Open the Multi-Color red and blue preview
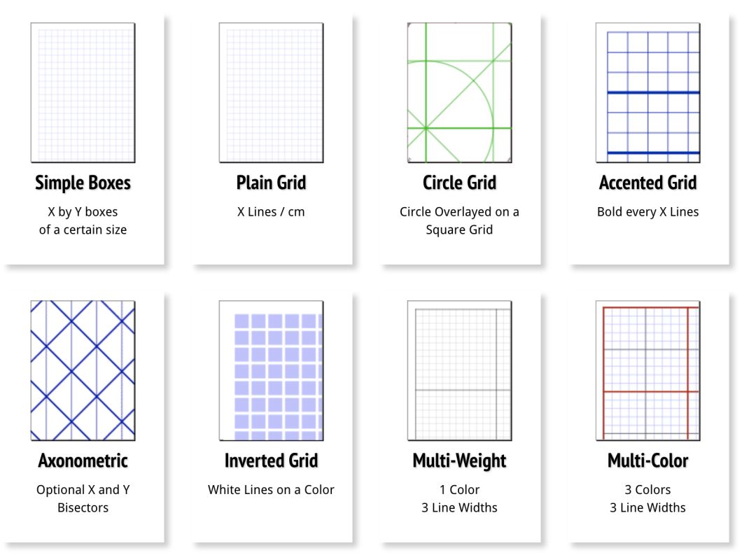The image size is (756, 555). [x=648, y=370]
